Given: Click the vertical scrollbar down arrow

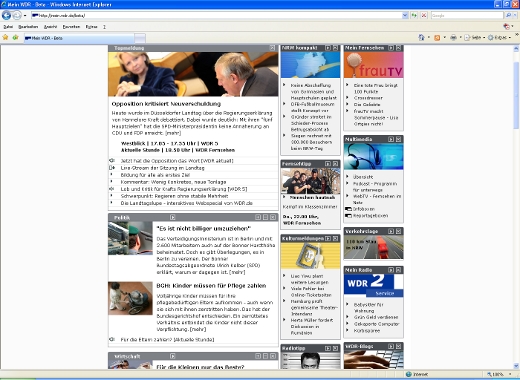Looking at the screenshot, I should pos(516,366).
